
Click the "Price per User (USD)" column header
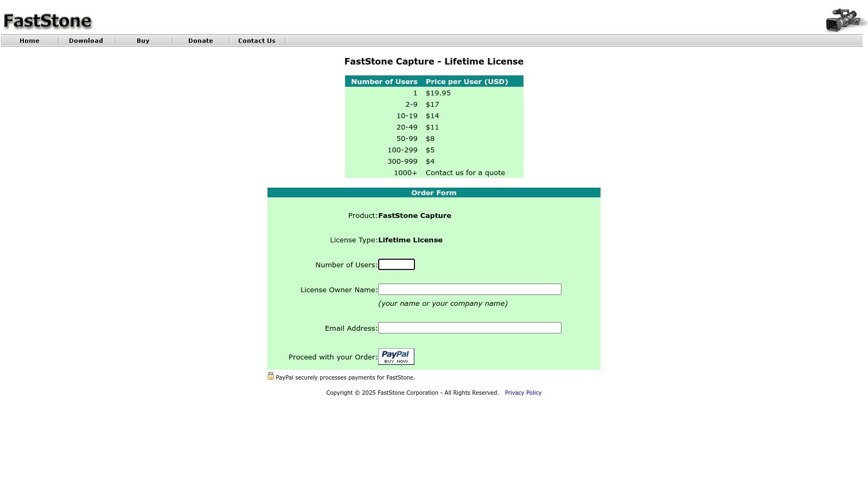(467, 81)
